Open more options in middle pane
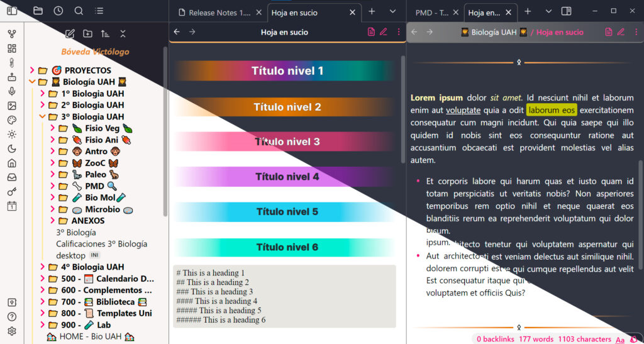 (398, 32)
